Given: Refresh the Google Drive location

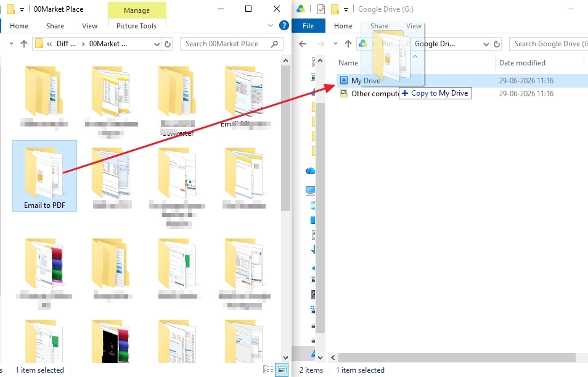Looking at the screenshot, I should point(497,44).
